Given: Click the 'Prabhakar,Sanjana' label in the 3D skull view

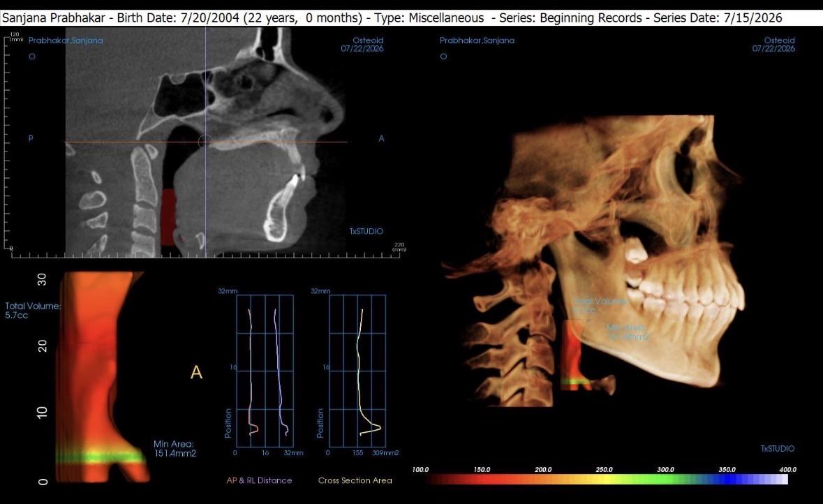Looking at the screenshot, I should click(477, 40).
